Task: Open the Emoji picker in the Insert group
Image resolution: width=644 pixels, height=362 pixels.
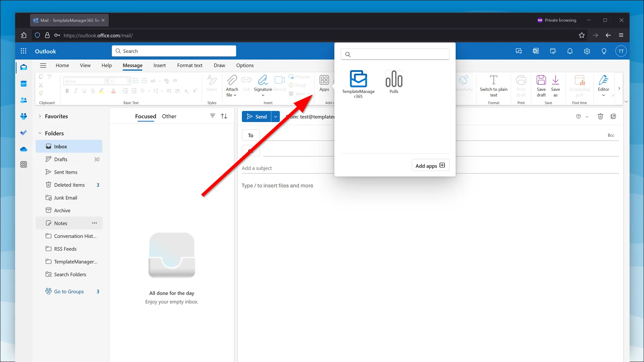Action: coord(297,85)
